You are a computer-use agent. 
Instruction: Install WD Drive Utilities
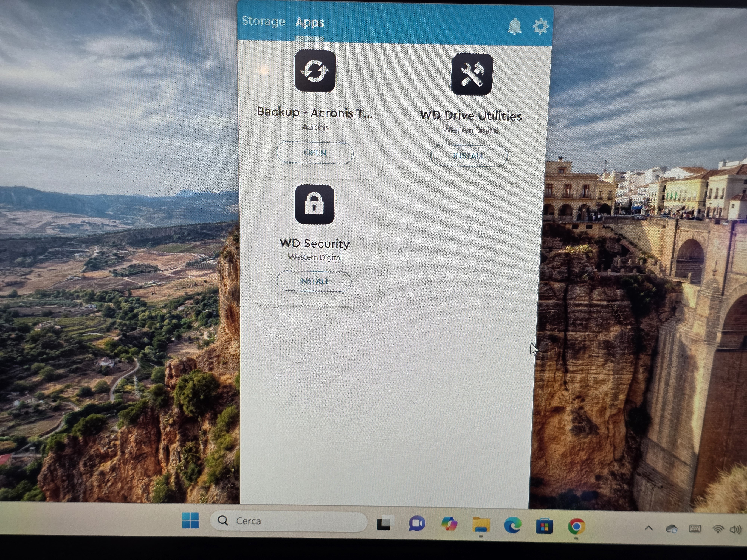(469, 156)
